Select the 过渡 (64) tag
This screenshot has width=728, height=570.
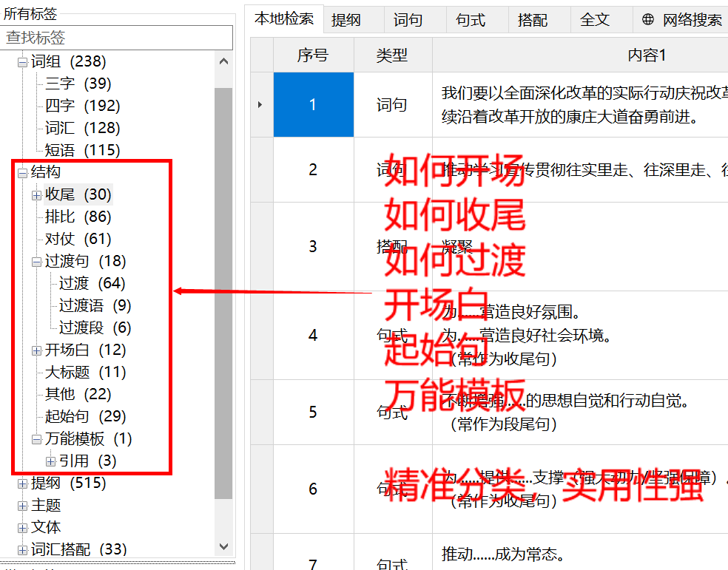92,283
